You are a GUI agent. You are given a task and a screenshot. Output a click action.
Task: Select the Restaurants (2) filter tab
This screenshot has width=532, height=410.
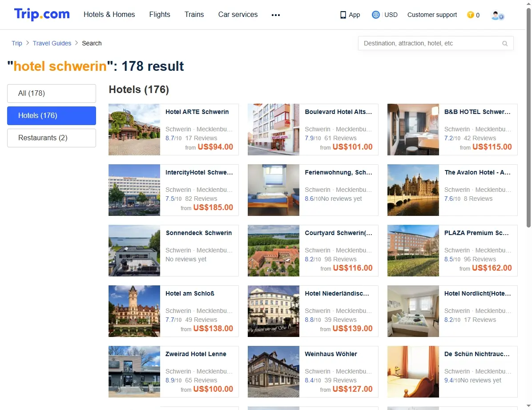(x=52, y=138)
